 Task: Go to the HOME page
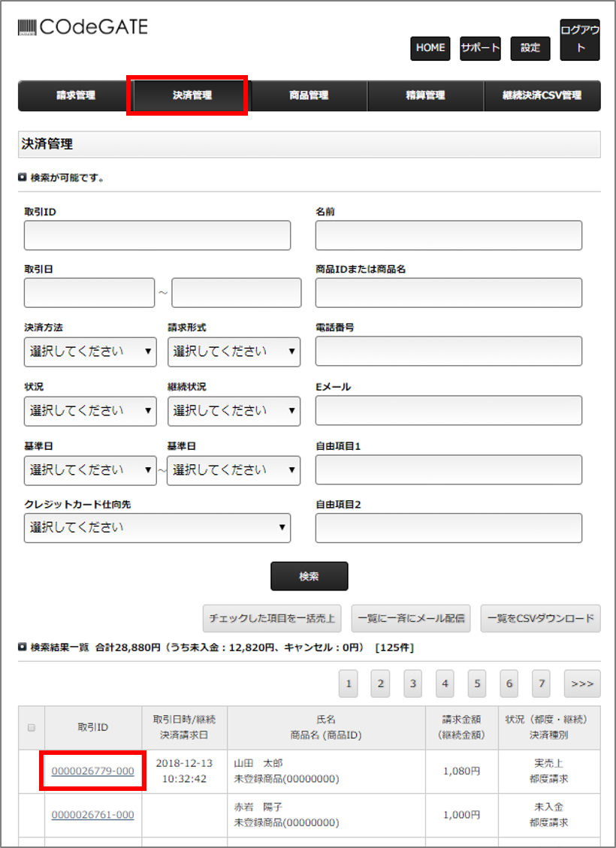click(x=430, y=48)
